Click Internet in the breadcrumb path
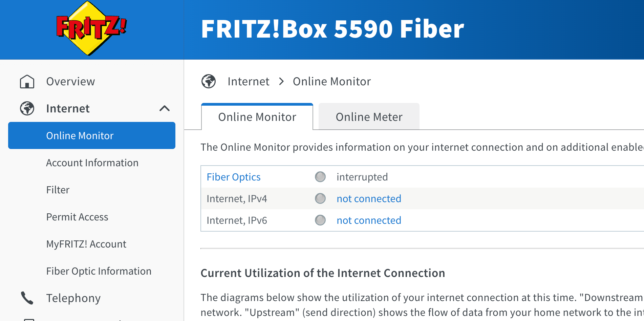The image size is (644, 321). point(248,82)
